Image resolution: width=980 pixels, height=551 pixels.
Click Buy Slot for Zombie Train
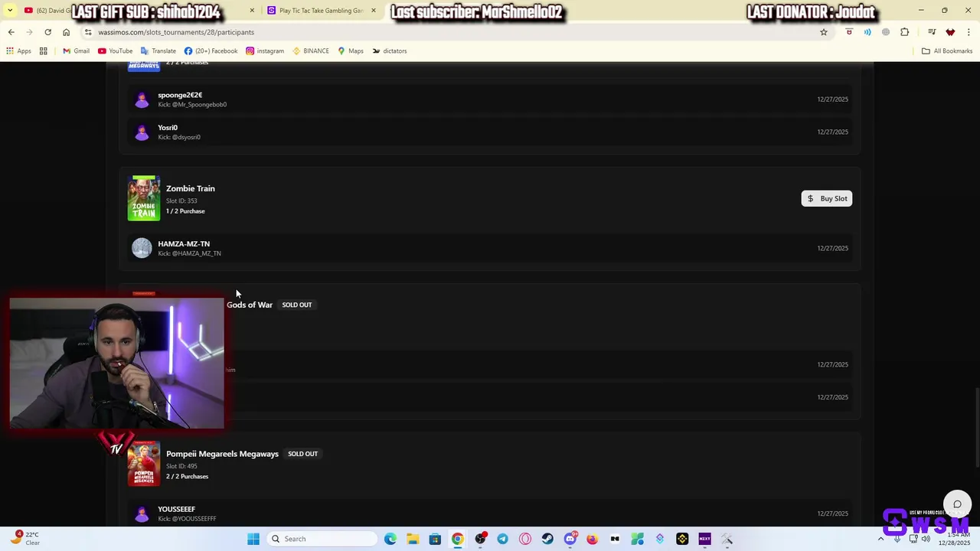click(x=827, y=199)
